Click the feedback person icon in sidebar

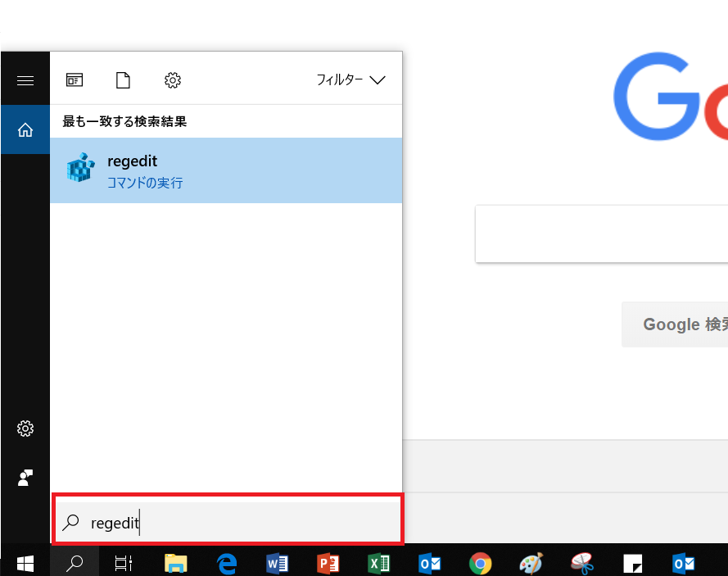click(25, 478)
